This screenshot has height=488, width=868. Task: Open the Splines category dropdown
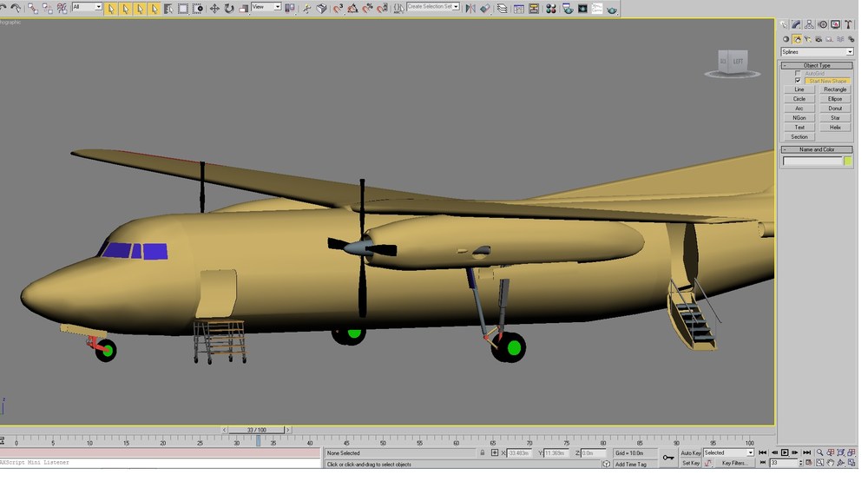coord(817,51)
